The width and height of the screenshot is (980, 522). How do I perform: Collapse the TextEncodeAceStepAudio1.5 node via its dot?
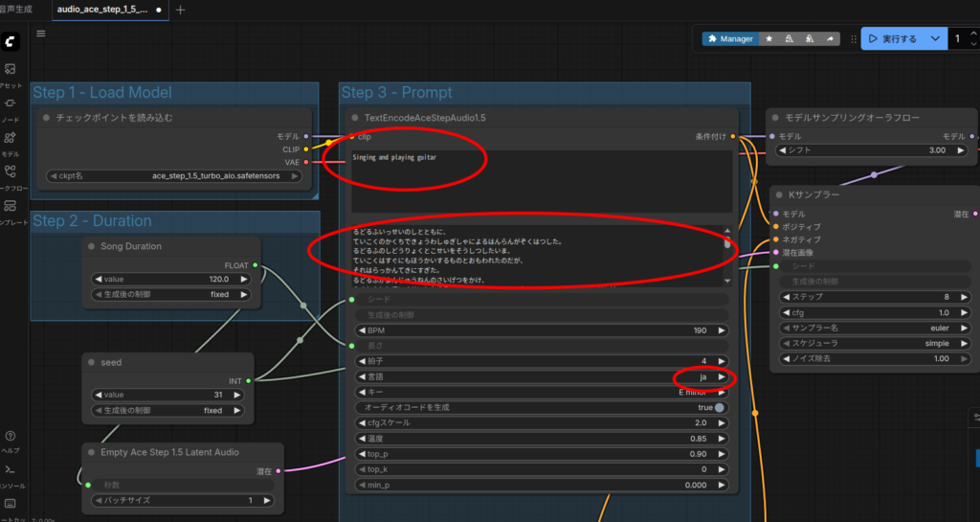[x=355, y=118]
